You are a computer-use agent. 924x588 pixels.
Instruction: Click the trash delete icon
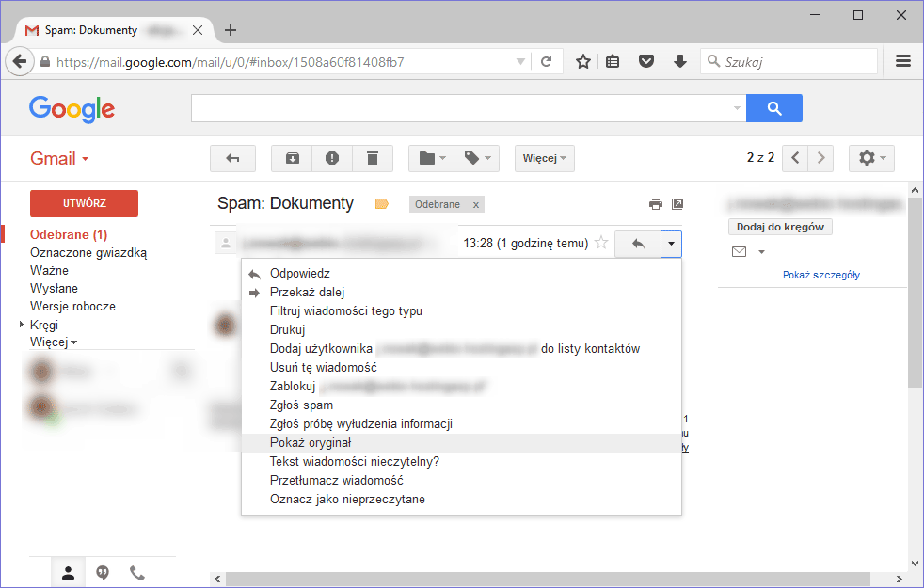(x=373, y=158)
